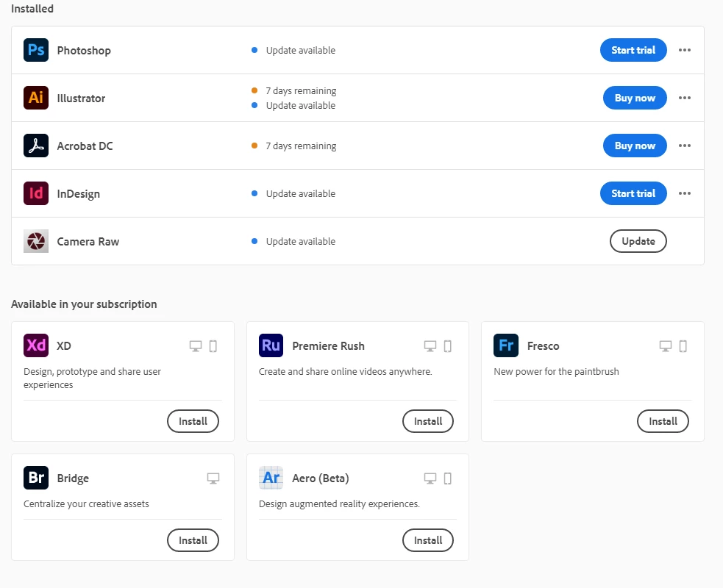Install Premiere Rush
The height and width of the screenshot is (588, 723).
point(428,421)
